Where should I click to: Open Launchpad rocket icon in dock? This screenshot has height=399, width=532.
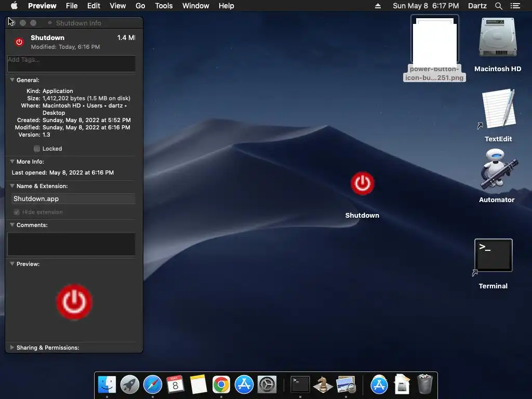coord(129,385)
